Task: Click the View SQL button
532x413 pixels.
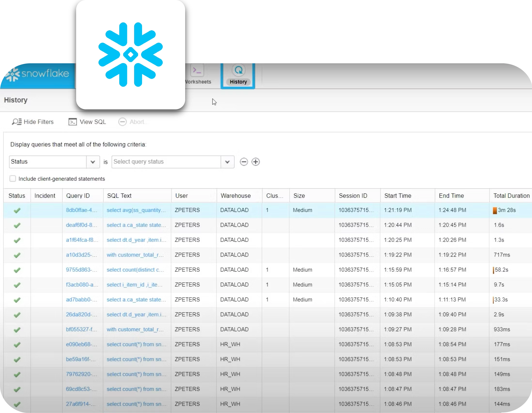Action: [x=87, y=122]
